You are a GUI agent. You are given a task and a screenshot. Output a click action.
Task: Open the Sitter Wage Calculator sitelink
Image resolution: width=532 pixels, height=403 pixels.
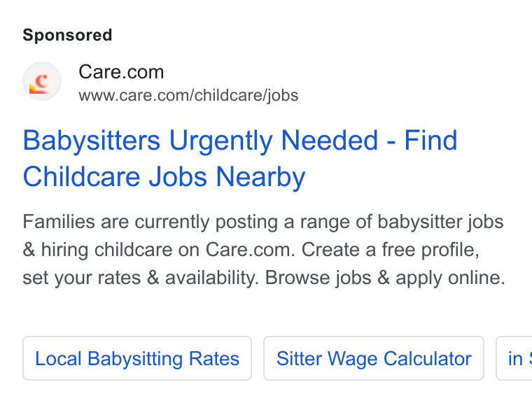pos(374,358)
